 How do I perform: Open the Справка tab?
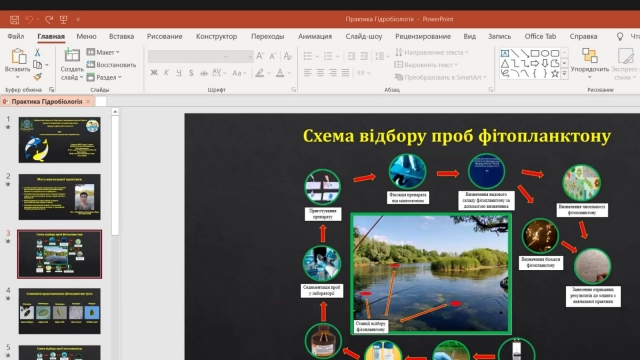583,36
